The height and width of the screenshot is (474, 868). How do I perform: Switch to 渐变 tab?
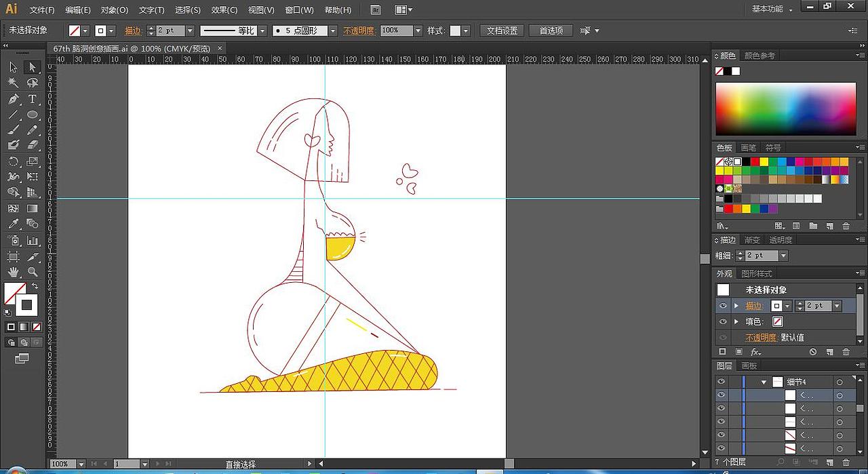[x=753, y=239]
